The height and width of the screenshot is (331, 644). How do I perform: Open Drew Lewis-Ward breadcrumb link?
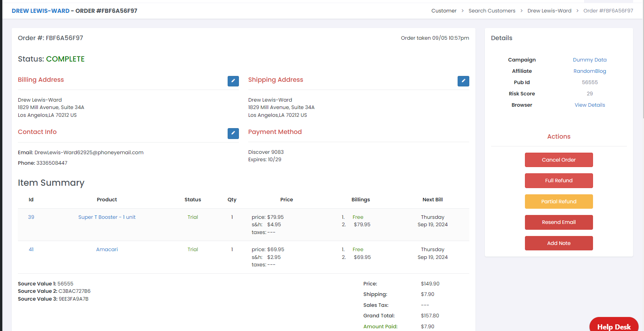tap(549, 11)
